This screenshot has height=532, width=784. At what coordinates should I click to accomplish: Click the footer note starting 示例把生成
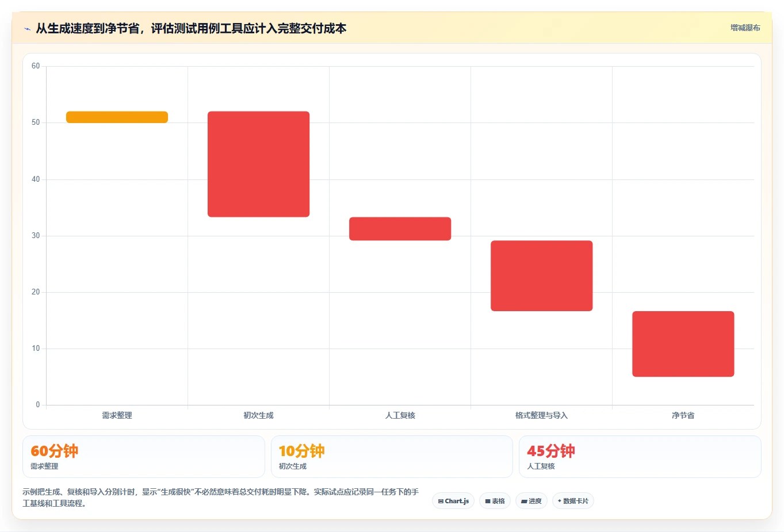(221, 497)
